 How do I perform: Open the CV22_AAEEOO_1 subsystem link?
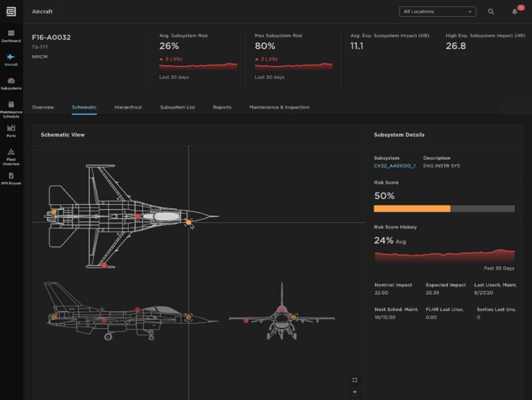[395, 166]
